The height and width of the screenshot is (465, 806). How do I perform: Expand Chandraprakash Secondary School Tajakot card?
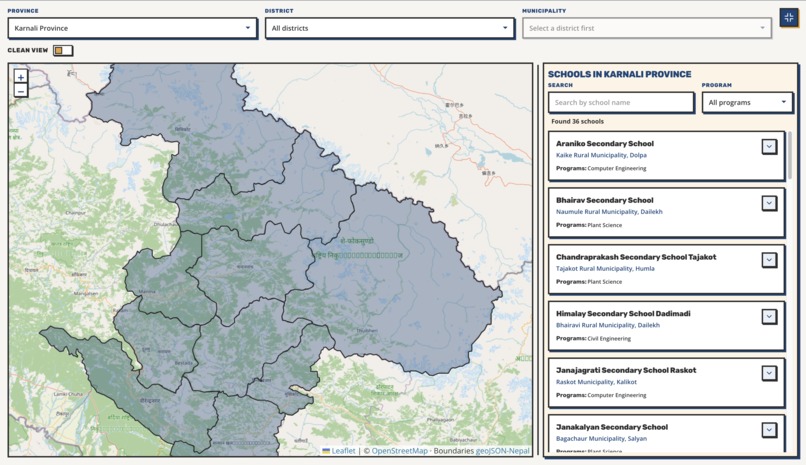click(769, 260)
